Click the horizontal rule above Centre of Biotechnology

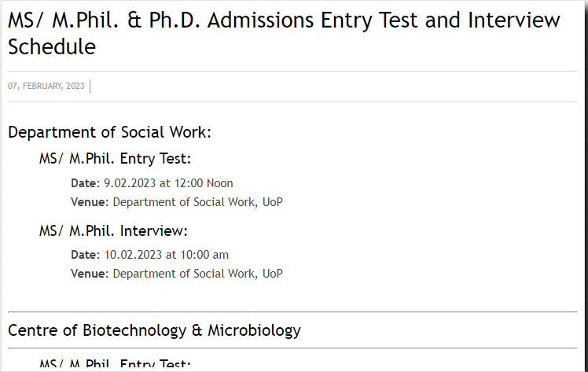coord(292,311)
